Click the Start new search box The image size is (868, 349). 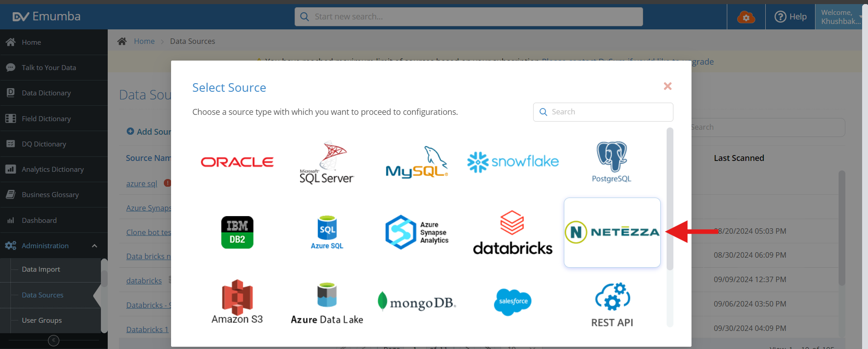tap(469, 17)
